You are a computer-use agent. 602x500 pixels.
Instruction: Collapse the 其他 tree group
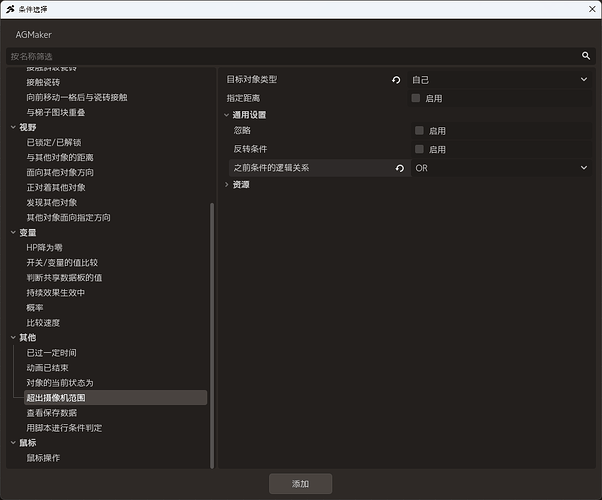coord(13,338)
